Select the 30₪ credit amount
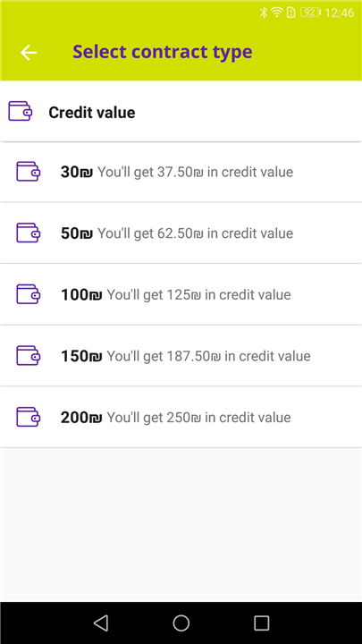 [181, 172]
